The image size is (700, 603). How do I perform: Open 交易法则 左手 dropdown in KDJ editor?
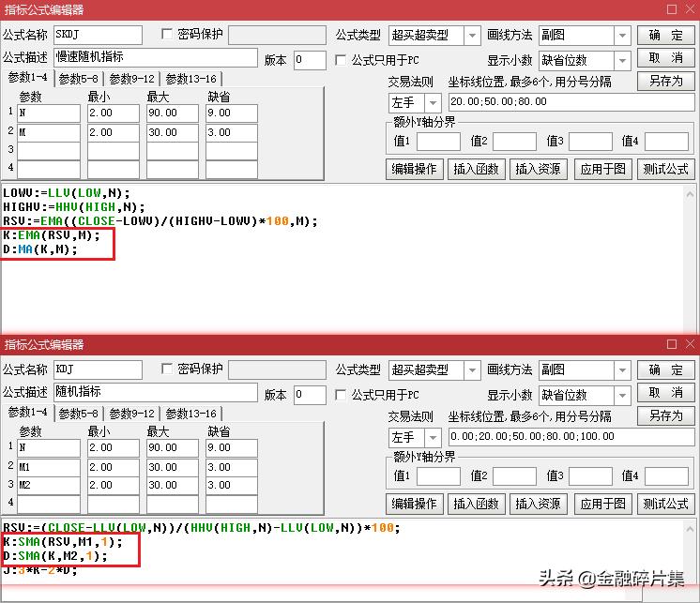click(433, 438)
